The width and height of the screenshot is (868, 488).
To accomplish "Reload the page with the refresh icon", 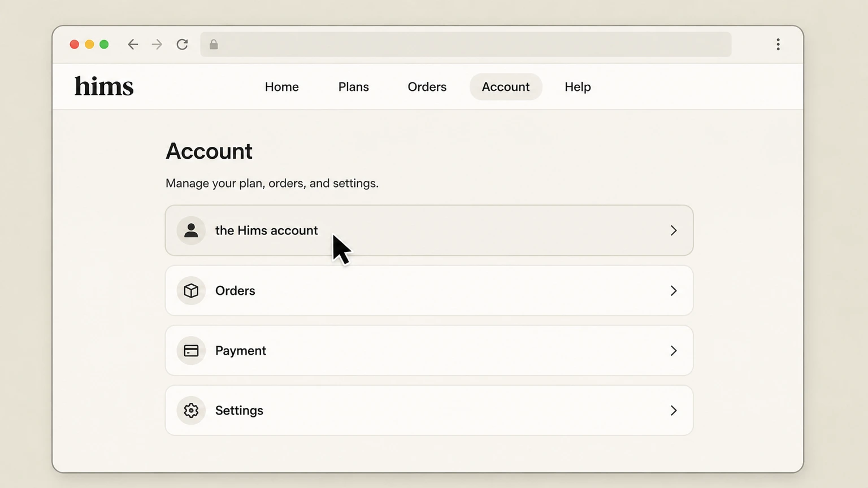I will [182, 45].
